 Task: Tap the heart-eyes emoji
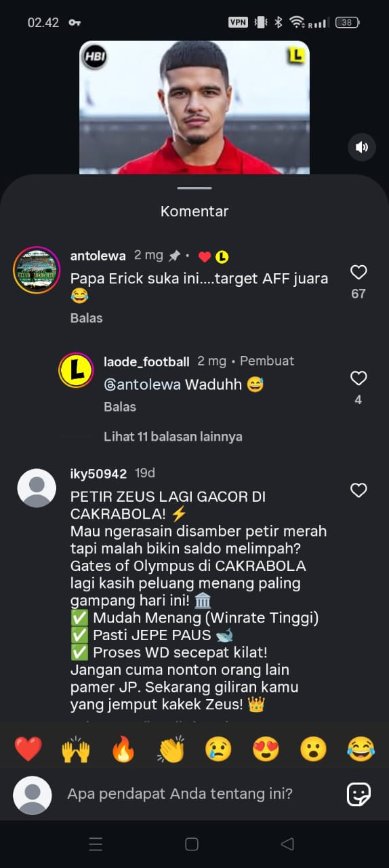266,749
